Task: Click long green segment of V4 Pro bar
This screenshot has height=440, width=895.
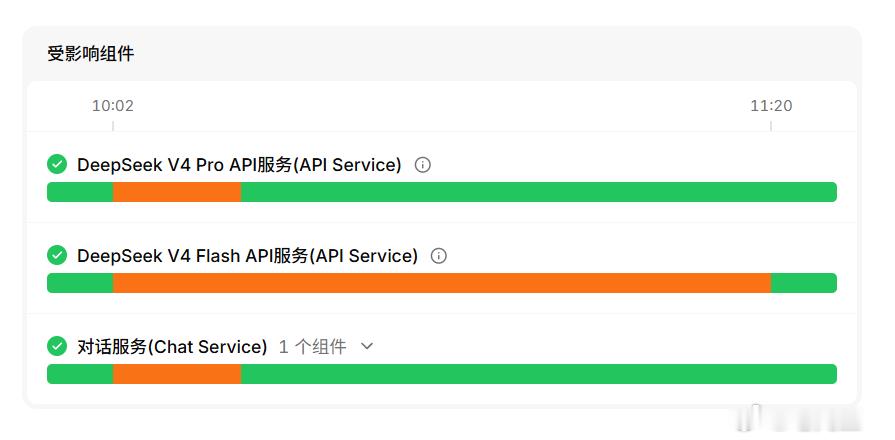Action: pyautogui.click(x=539, y=192)
